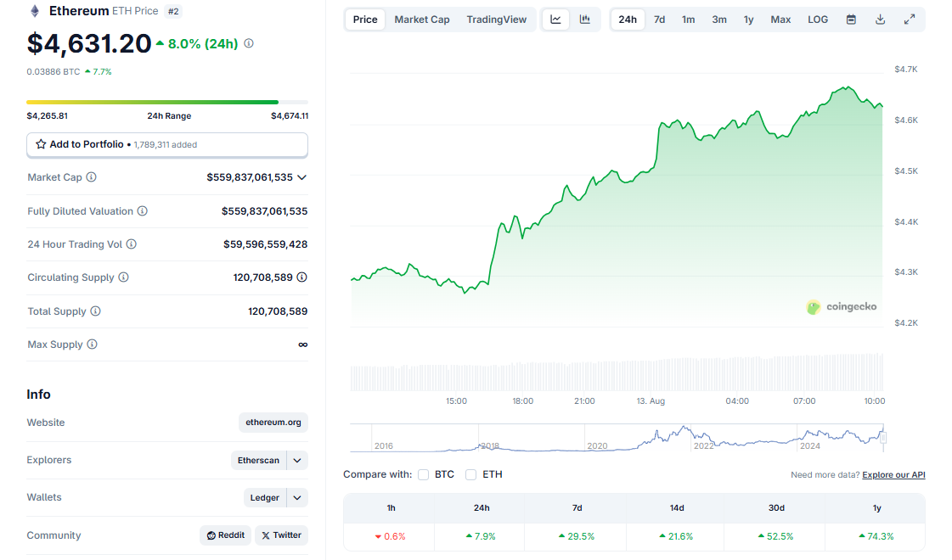Adjust the mini history chart range handle
Image resolution: width=952 pixels, height=560 pixels.
tap(883, 438)
